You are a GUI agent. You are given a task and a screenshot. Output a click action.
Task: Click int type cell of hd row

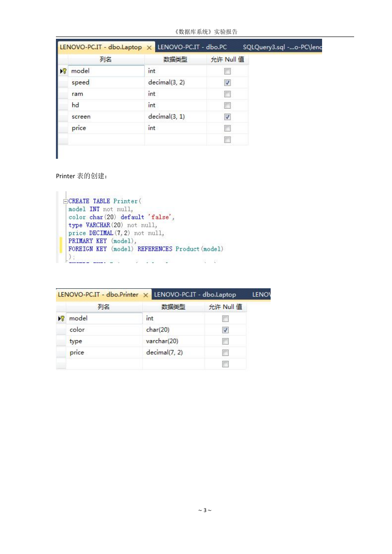coord(175,105)
